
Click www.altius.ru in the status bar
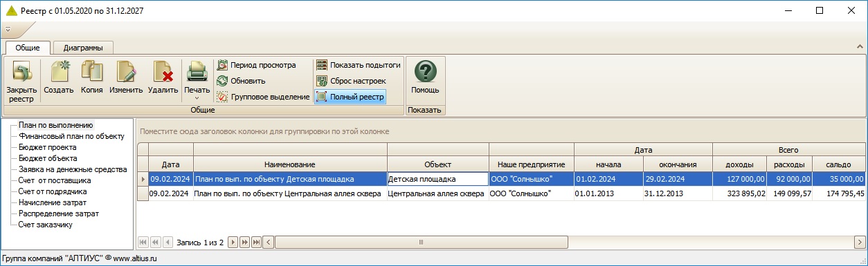coord(135,258)
